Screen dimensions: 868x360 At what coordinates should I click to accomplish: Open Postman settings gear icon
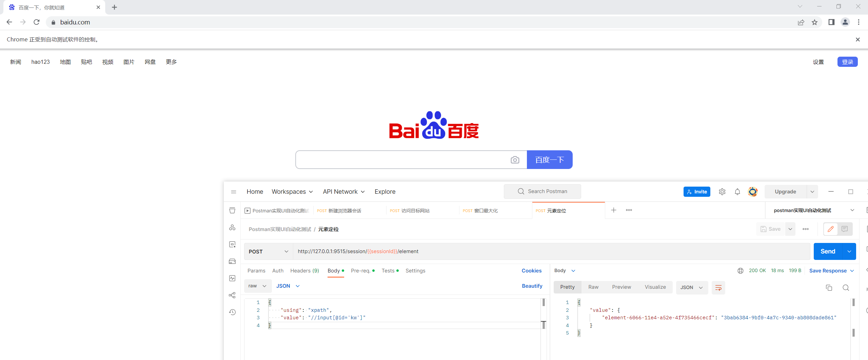pos(722,192)
